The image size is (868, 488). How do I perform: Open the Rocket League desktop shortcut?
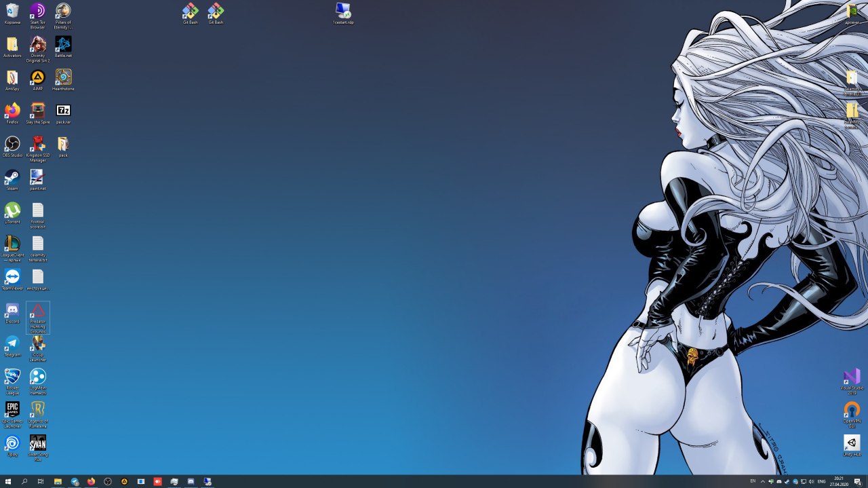(x=12, y=381)
